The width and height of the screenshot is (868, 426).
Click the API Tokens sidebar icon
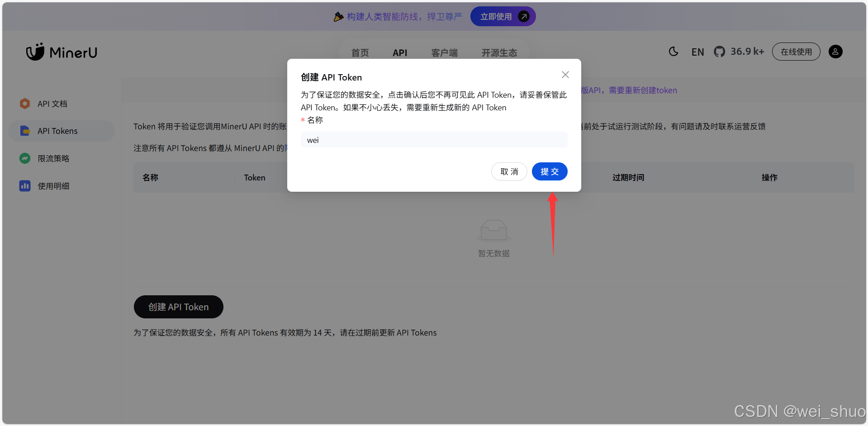(x=24, y=131)
